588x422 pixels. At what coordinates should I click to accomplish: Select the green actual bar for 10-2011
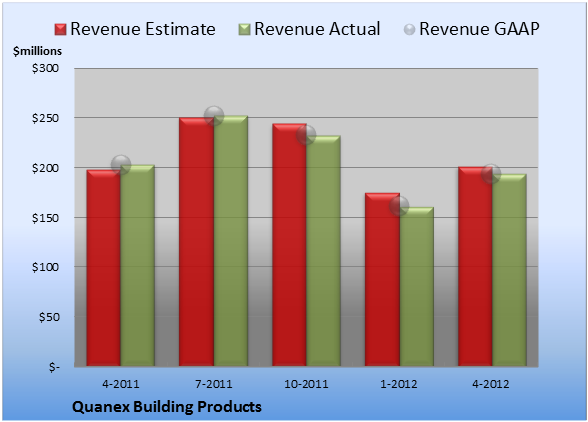coord(324,251)
